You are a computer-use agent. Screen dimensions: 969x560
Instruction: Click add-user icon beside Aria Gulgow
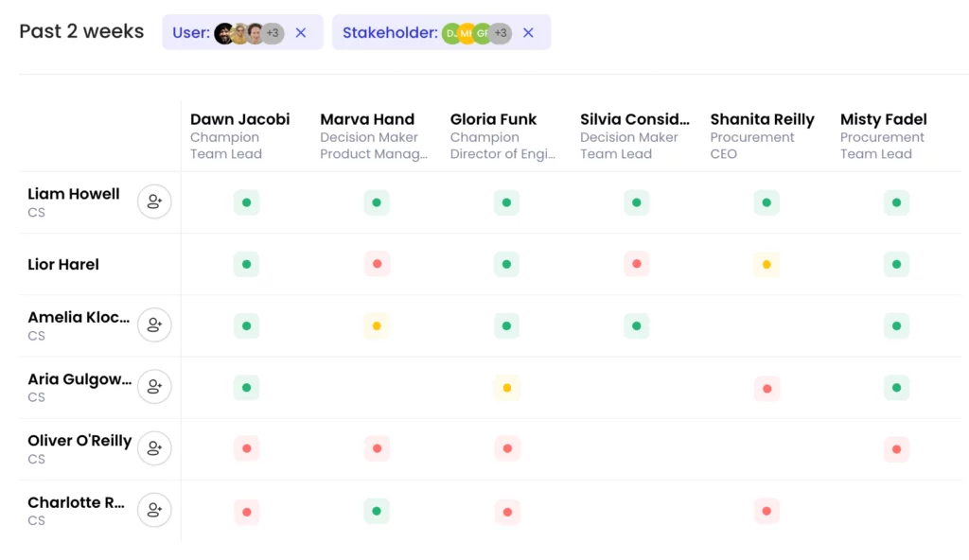point(154,387)
